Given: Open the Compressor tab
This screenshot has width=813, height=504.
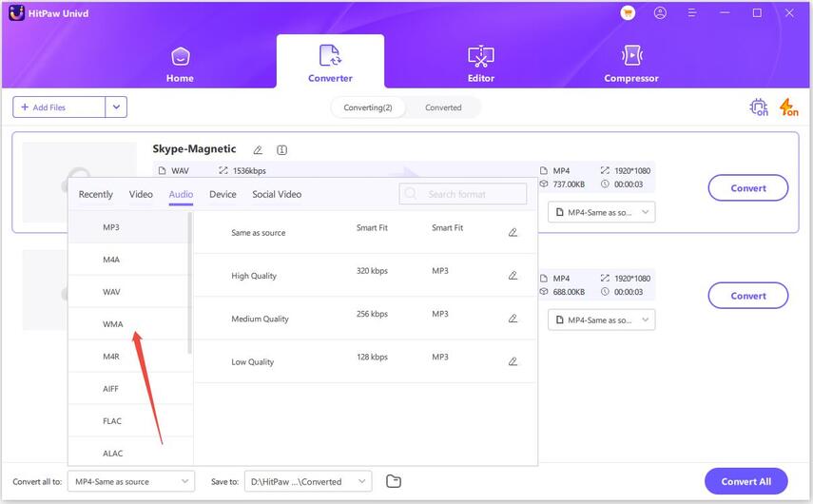Looking at the screenshot, I should (x=631, y=63).
